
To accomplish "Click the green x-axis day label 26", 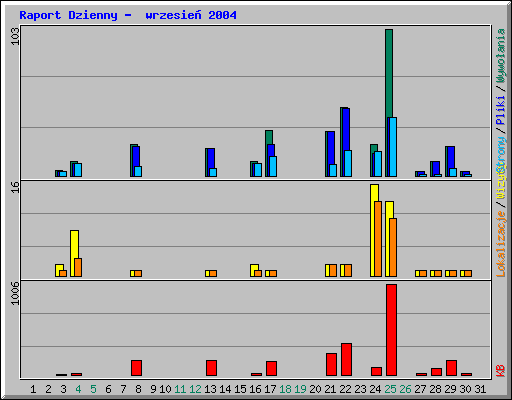I will [x=405, y=389].
